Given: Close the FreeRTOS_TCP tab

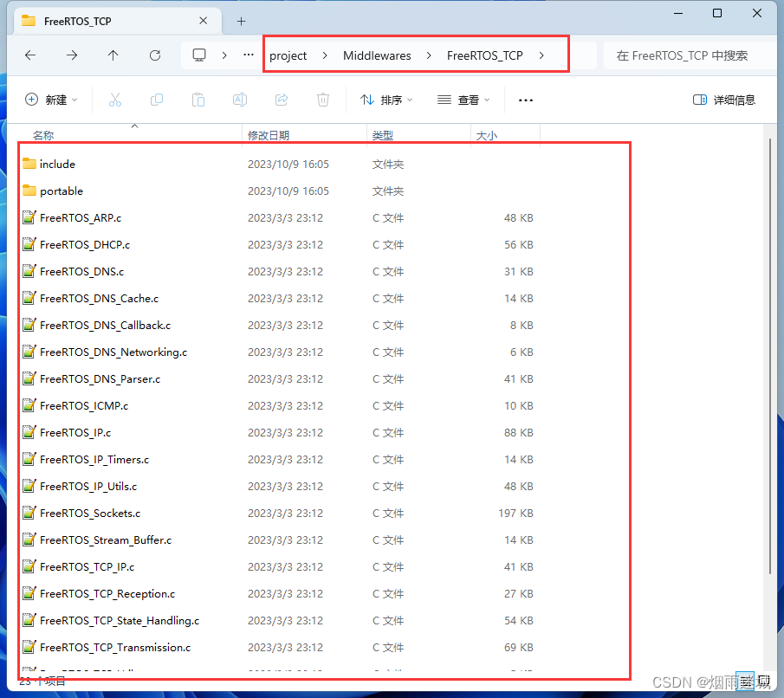Looking at the screenshot, I should point(203,21).
